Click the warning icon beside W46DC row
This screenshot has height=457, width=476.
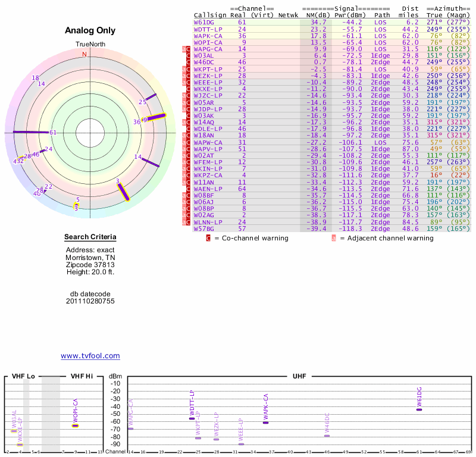point(189,62)
